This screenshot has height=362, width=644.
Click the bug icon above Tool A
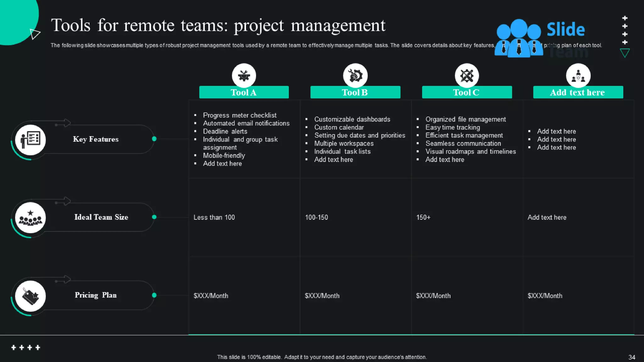click(x=244, y=75)
